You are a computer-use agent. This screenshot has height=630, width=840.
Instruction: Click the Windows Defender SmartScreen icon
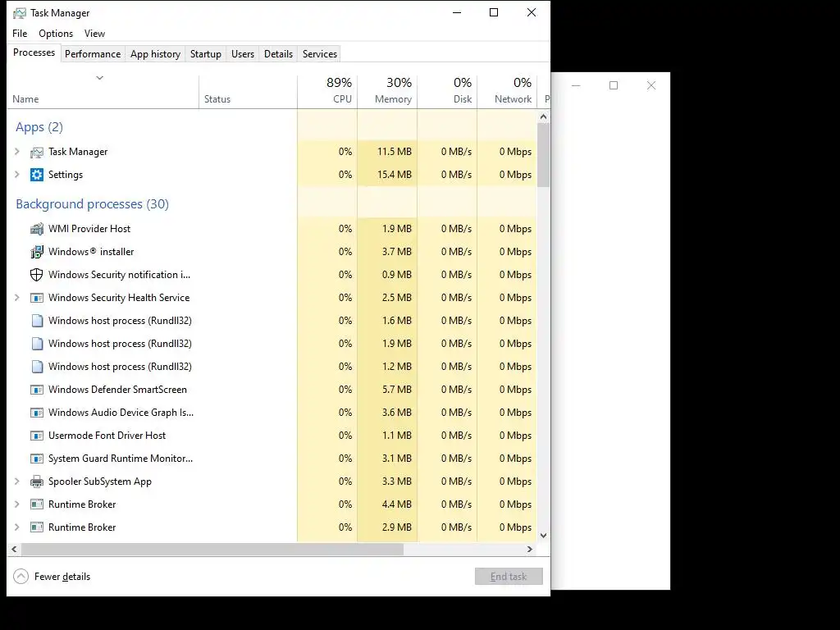pyautogui.click(x=36, y=390)
